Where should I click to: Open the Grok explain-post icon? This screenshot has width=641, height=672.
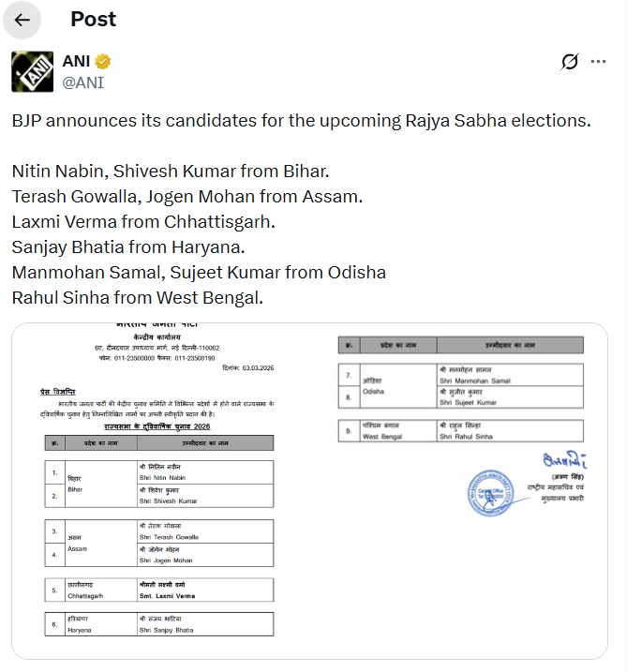[x=569, y=62]
